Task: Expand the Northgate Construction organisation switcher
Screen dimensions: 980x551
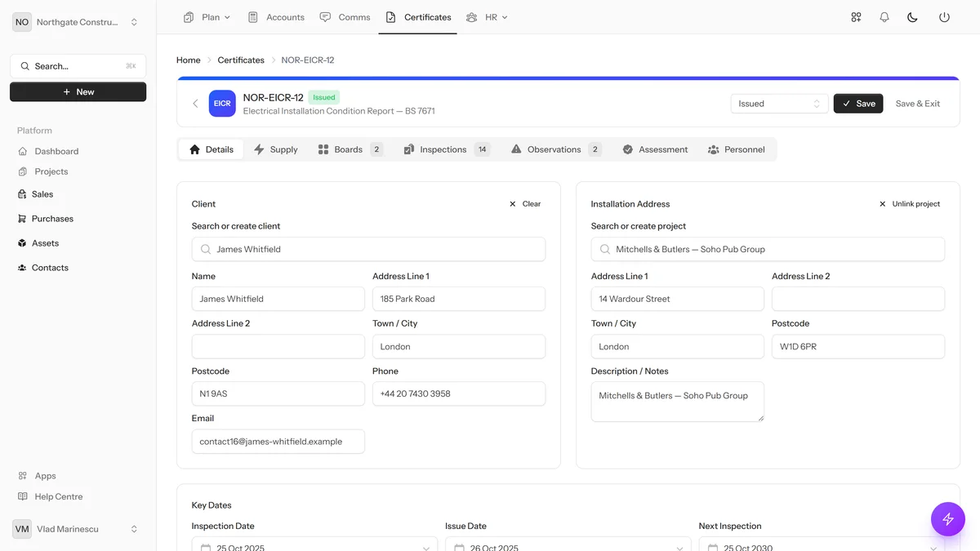Action: 78,22
